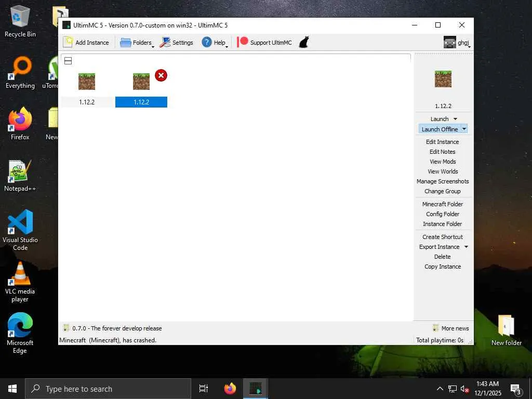The image size is (532, 399).
Task: Show hidden system tray icons
Action: [440, 389]
